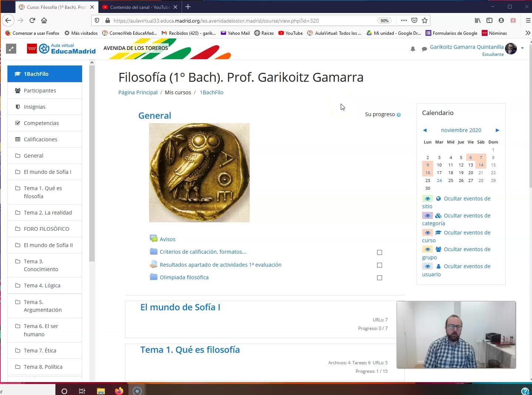This screenshot has width=532, height=395.
Task: Click the URL address bar
Action: (237, 21)
